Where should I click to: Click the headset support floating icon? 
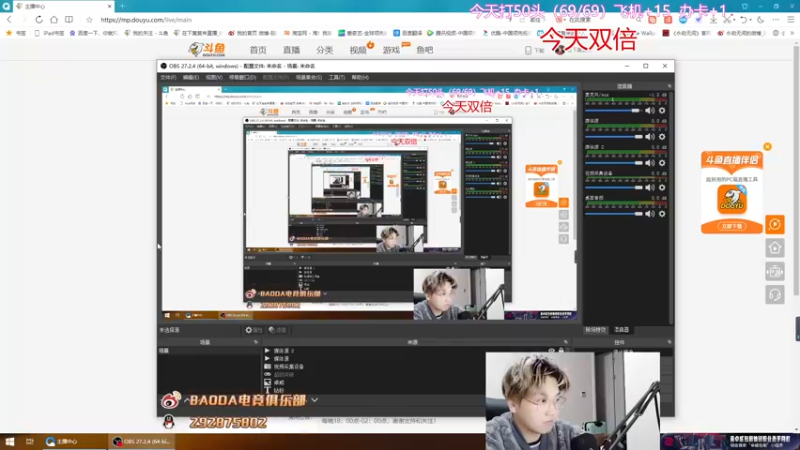[x=775, y=295]
